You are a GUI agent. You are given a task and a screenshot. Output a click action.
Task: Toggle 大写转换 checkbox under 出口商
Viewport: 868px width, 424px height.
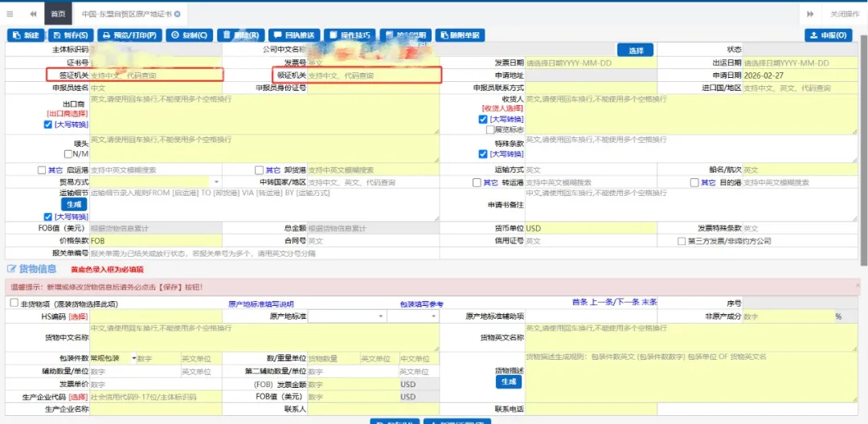48,125
